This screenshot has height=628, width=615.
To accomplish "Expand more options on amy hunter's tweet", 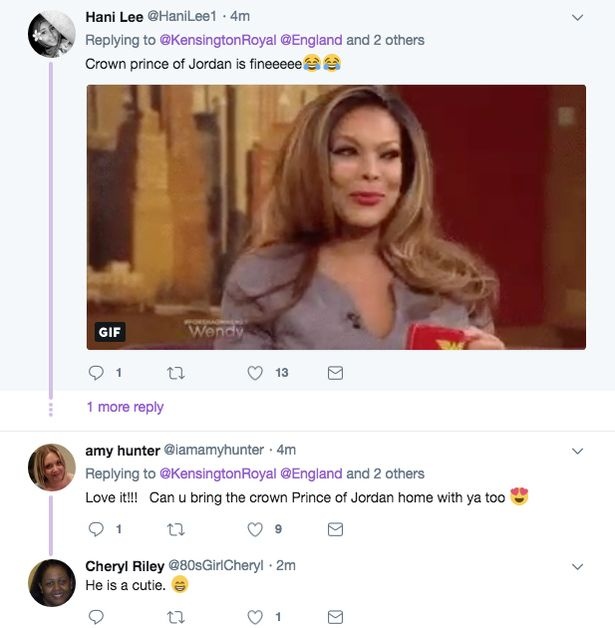I will tap(577, 452).
